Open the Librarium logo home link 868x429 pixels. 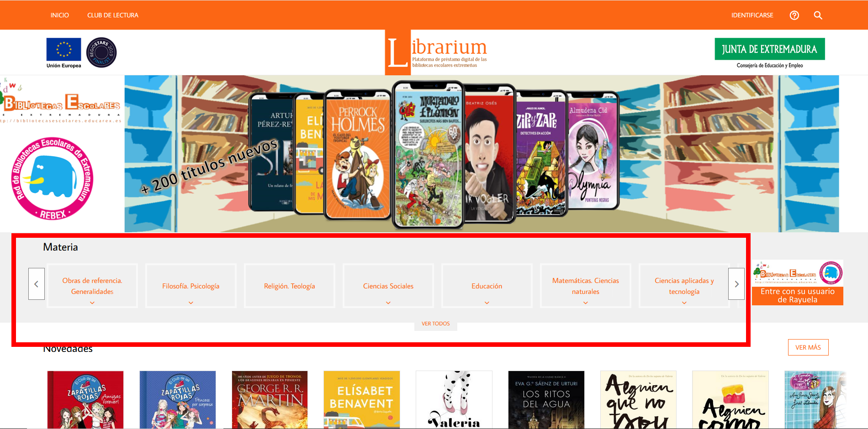click(436, 52)
